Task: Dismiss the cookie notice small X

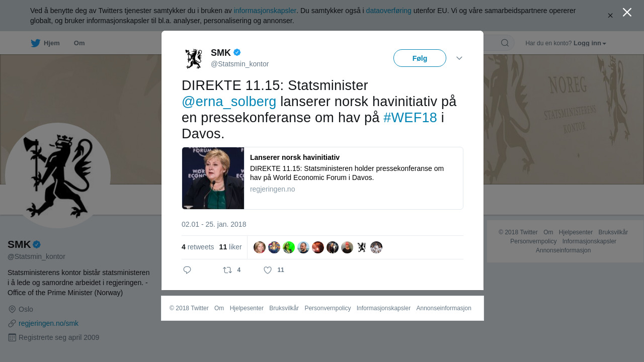Action: (x=610, y=16)
